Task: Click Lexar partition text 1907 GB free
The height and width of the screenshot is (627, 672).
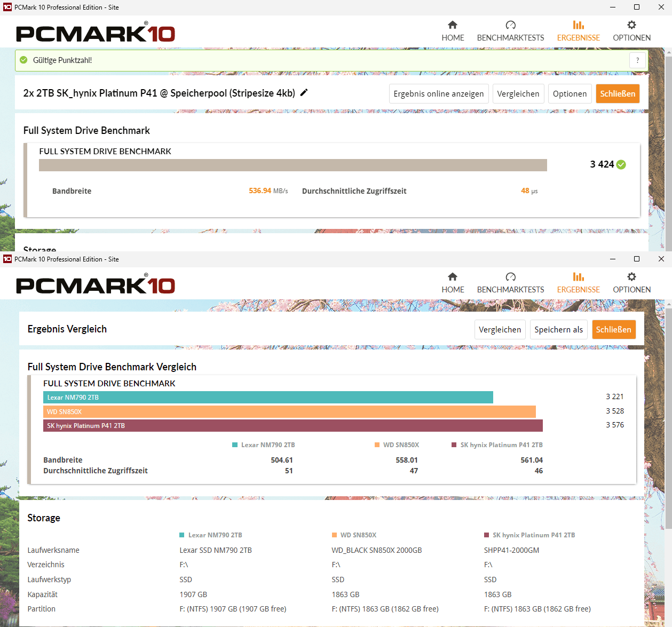Action: click(233, 609)
